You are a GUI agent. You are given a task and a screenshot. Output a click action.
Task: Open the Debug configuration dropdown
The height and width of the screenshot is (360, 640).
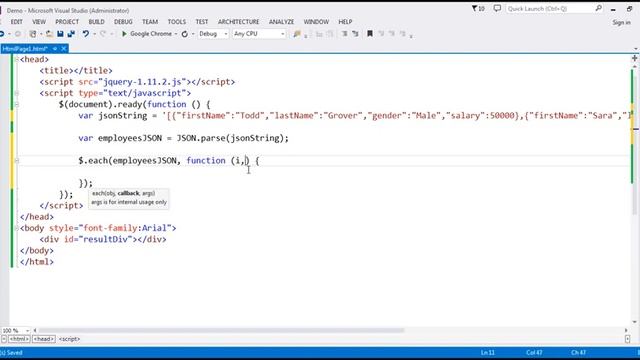(x=213, y=34)
